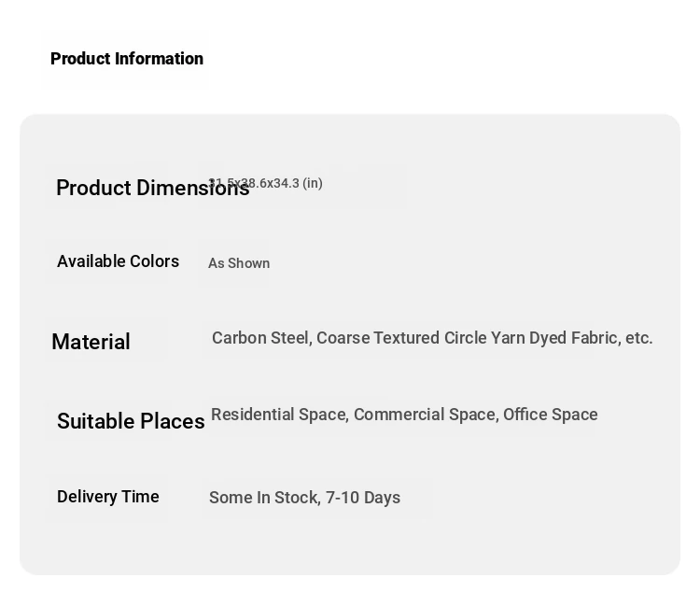Viewport: 700px width, 606px height.
Task: Click the Commercial Space text
Action: point(426,415)
